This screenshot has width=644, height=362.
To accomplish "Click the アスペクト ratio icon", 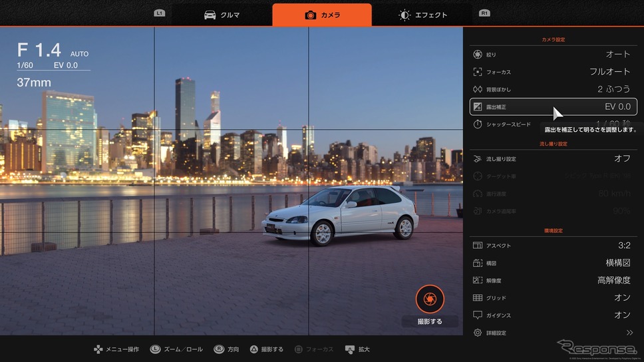I will [x=477, y=246].
